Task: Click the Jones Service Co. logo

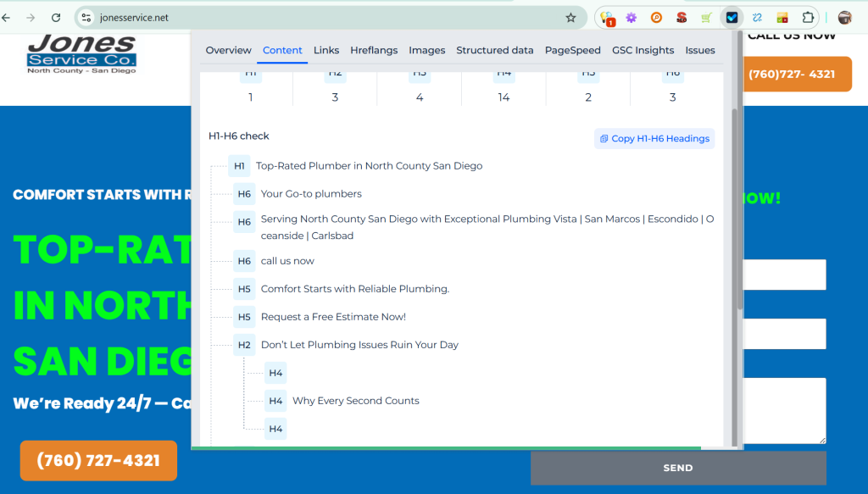Action: coord(81,53)
